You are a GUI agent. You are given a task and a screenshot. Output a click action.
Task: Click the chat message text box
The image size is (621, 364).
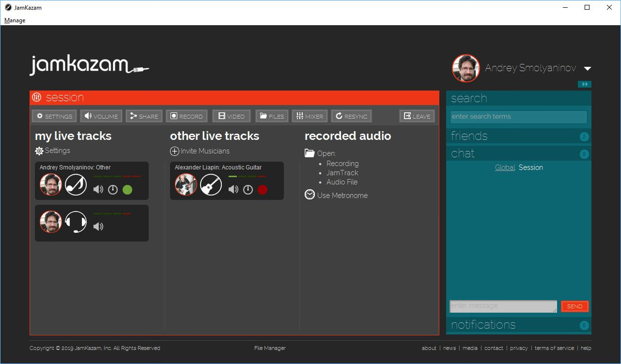tap(504, 306)
